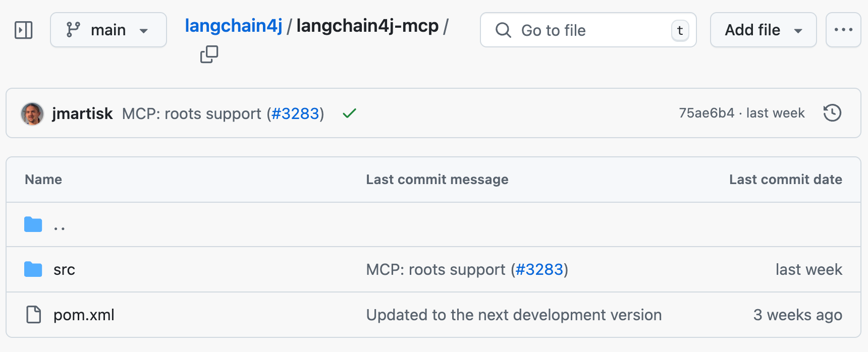The image size is (868, 352).
Task: Click the parent directory folder icon
Action: point(33,224)
